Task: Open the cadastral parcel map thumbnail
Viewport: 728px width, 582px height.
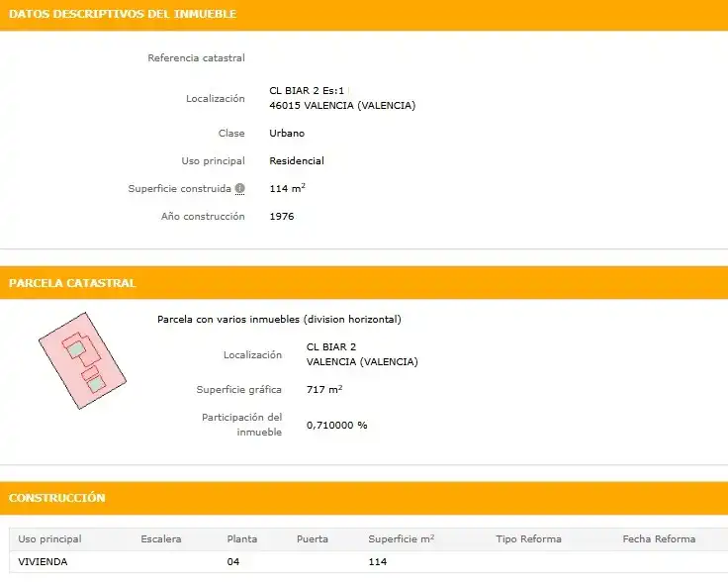Action: click(82, 360)
